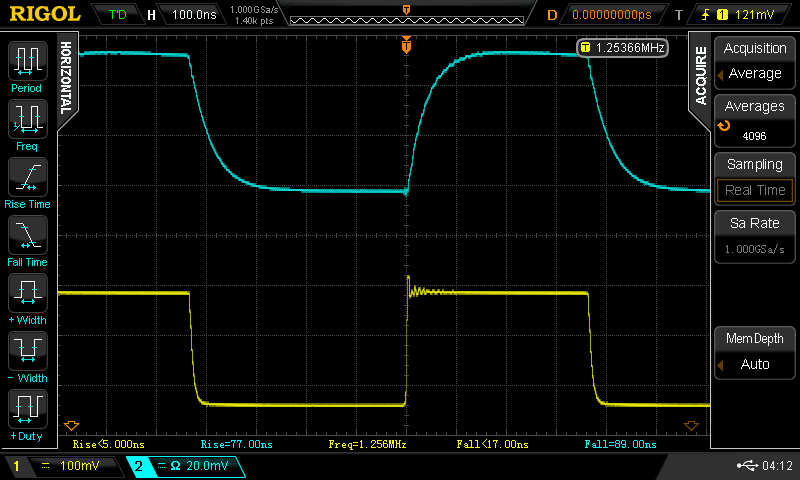This screenshot has height=480, width=800.
Task: Click the frequency counter 1.25366MHz readout
Action: [622, 48]
